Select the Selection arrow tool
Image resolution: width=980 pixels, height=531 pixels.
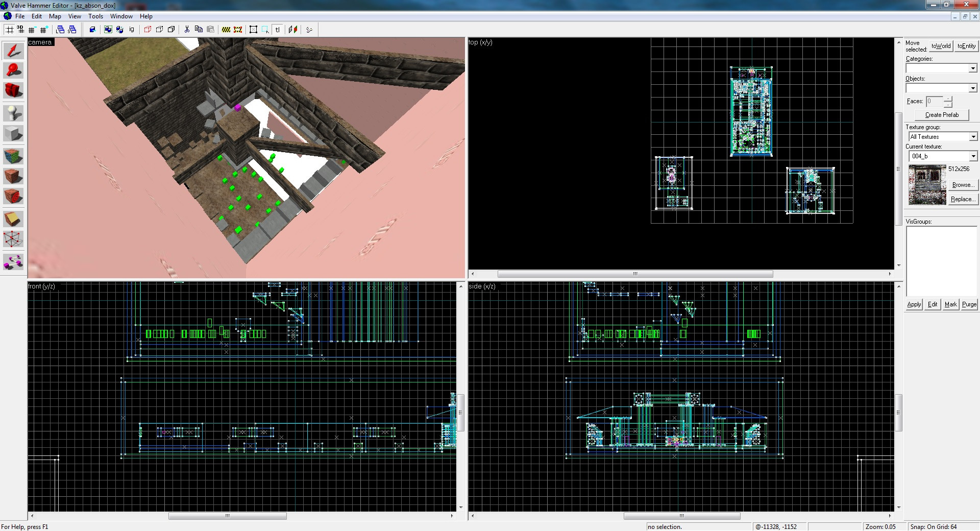click(14, 51)
